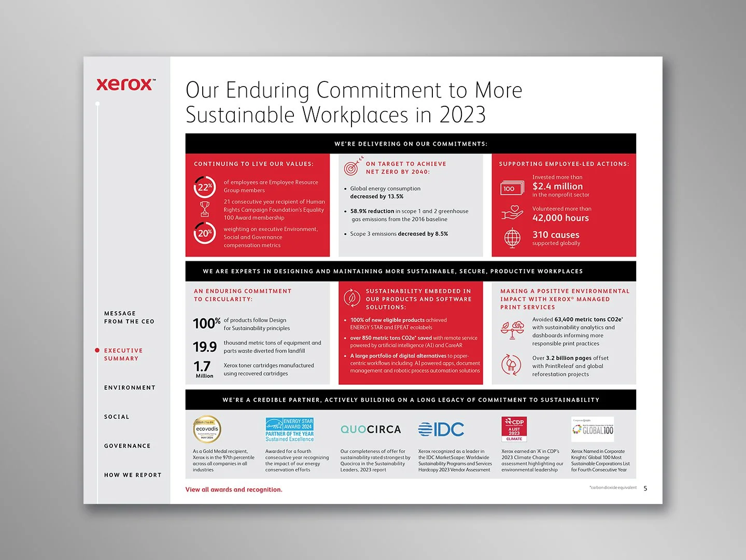Click "Avoided 63,400 metric tons CO2e" text
The image size is (746, 560).
point(578,331)
